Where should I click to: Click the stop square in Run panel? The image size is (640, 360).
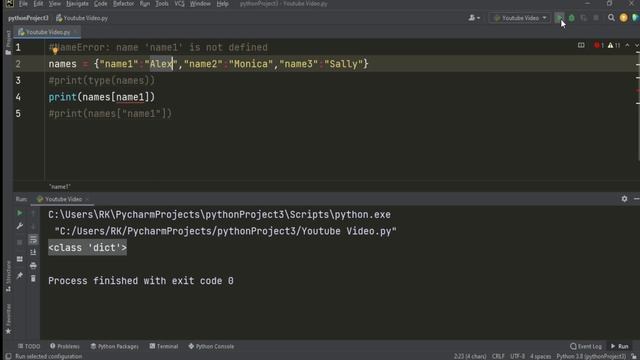19,242
